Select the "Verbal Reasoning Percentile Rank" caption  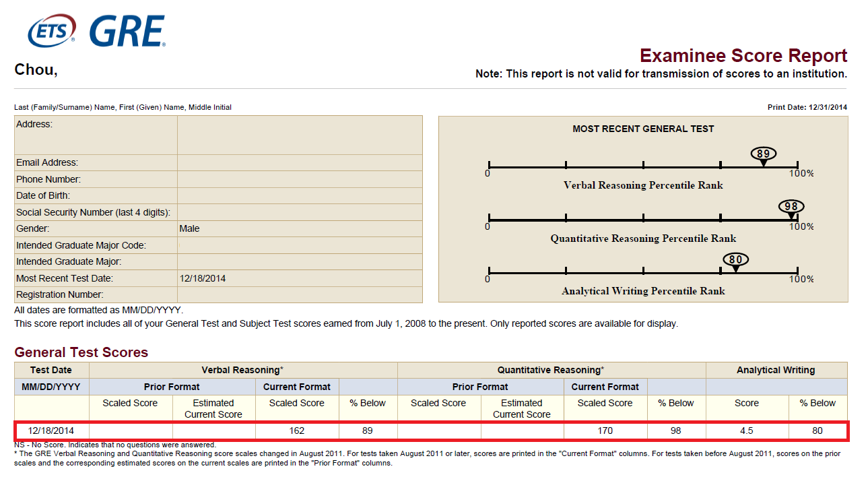pyautogui.click(x=643, y=185)
